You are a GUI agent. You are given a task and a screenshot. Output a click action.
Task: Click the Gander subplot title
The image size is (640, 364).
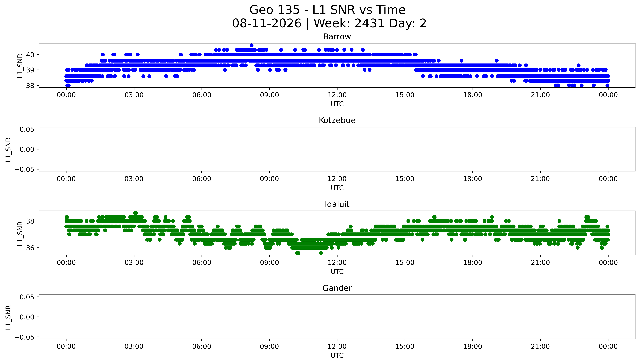[337, 288]
